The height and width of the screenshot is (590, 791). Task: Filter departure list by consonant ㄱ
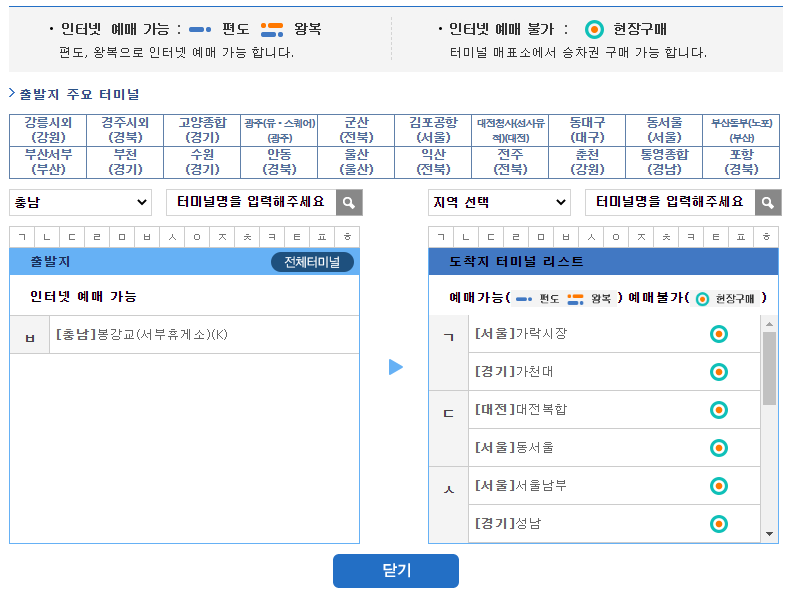(x=22, y=237)
